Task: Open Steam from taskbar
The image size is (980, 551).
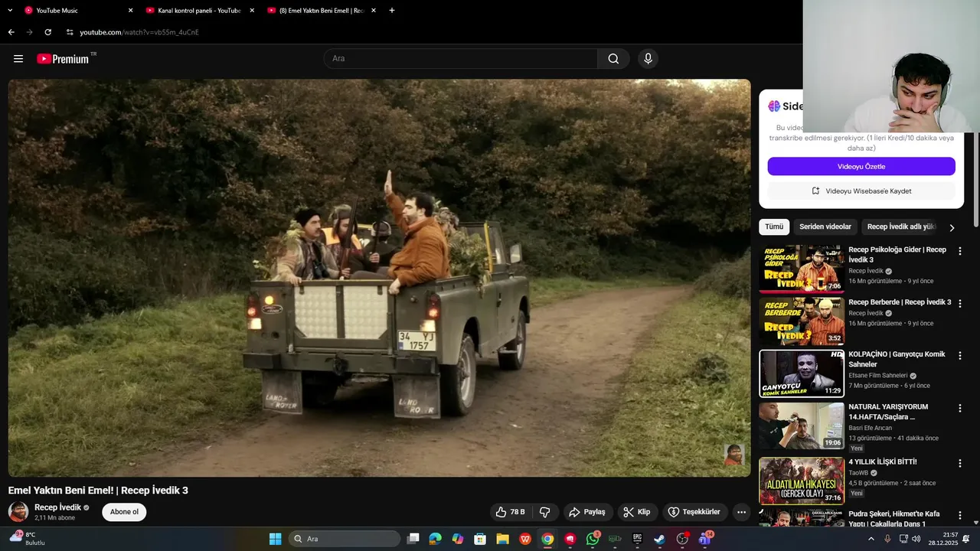Action: pyautogui.click(x=659, y=539)
